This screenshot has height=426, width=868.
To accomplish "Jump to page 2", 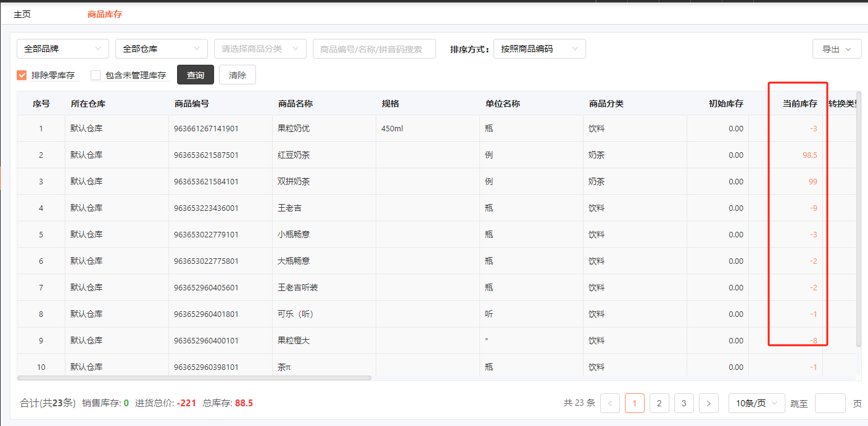I will pos(659,403).
